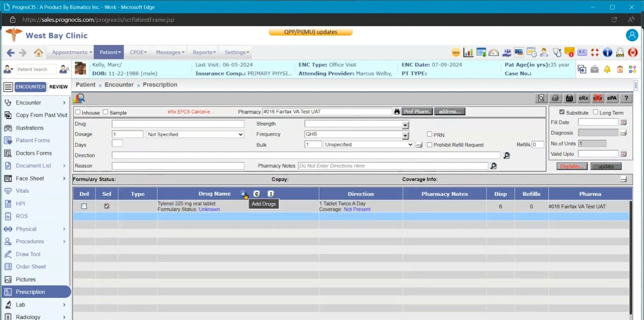Open the Appointments menu
The width and height of the screenshot is (644, 320).
pos(72,52)
